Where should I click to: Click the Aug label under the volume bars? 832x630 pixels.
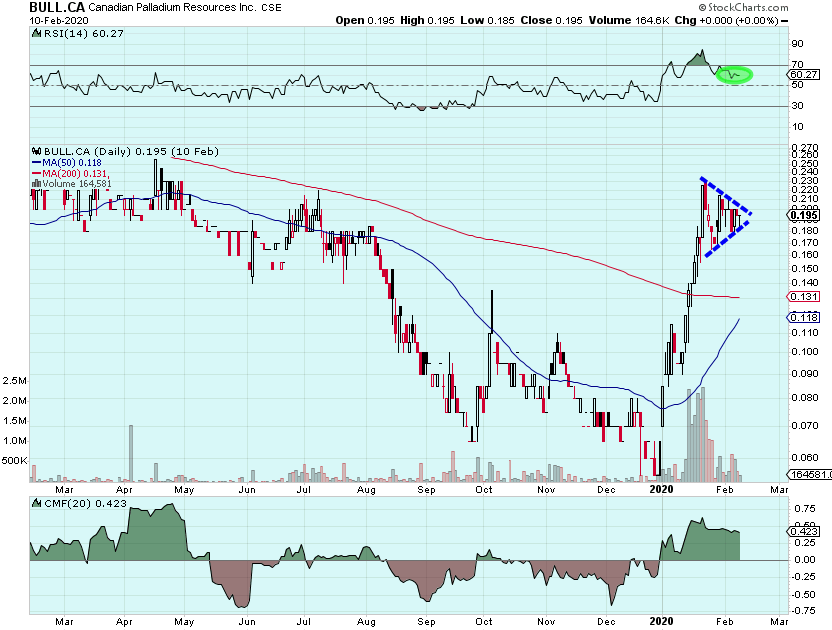pos(366,489)
